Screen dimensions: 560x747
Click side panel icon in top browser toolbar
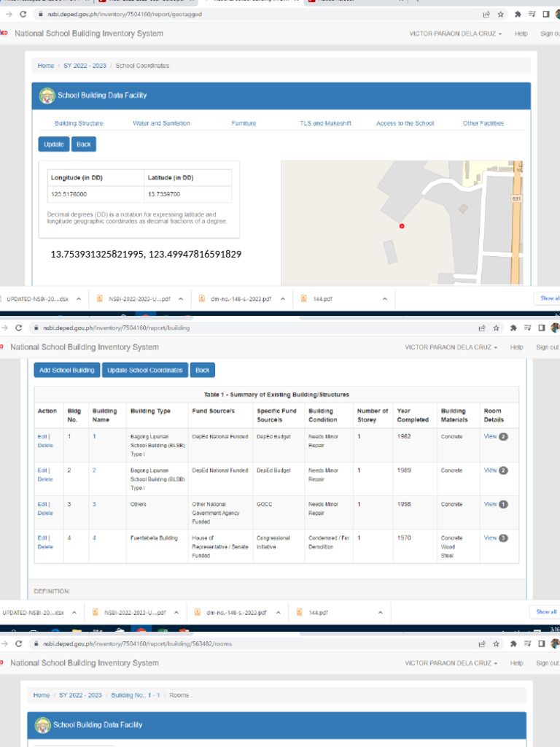(546, 15)
